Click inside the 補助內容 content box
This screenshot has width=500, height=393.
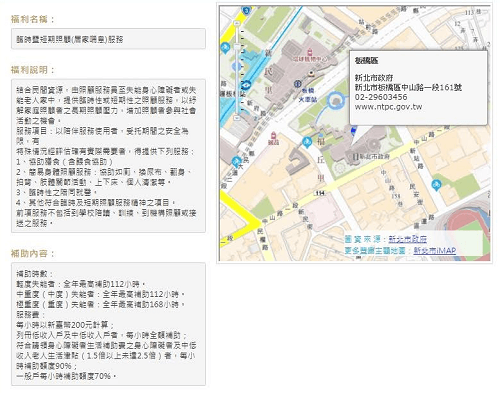[x=108, y=324]
